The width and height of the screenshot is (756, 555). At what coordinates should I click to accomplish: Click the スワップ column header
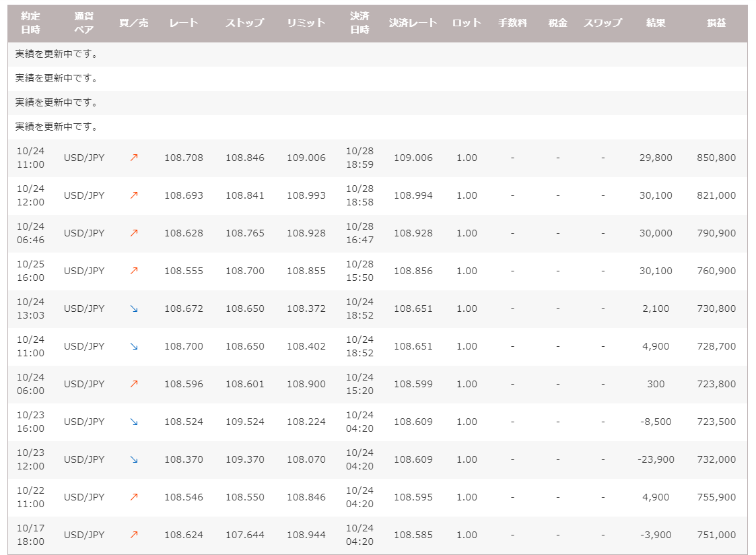[603, 23]
